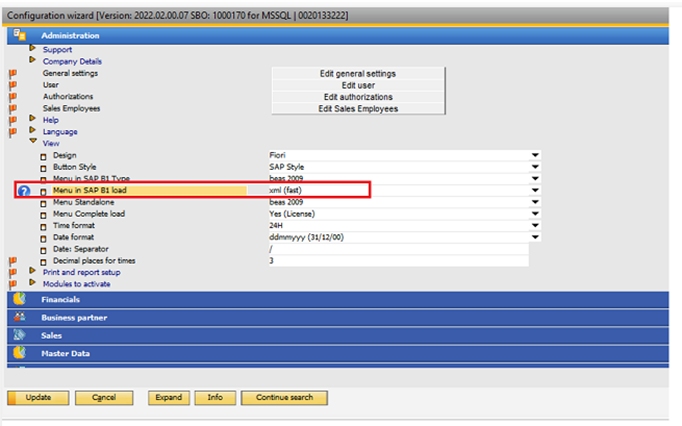Click the Edit Sales Employees button

pyautogui.click(x=358, y=109)
